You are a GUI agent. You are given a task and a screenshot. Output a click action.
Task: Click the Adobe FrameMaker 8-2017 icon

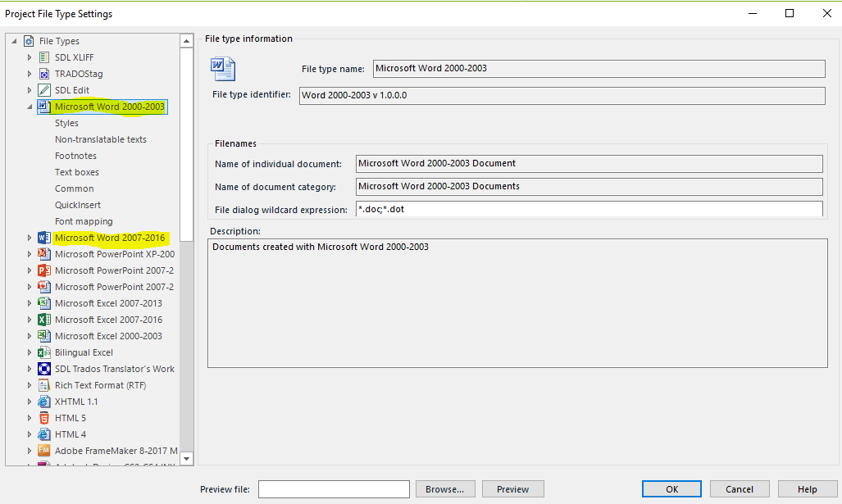[44, 451]
